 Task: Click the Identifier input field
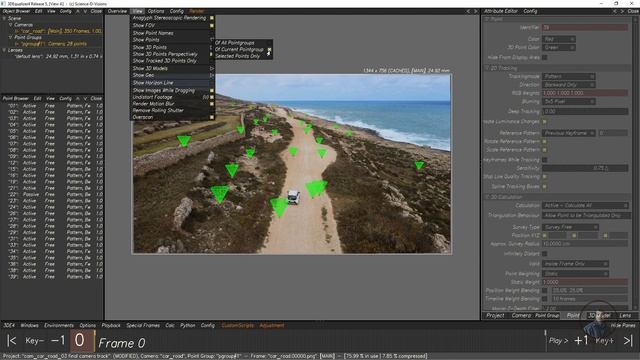pyautogui.click(x=585, y=27)
